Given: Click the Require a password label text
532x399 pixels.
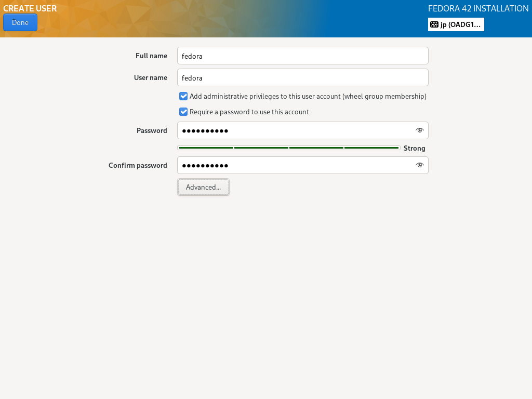Looking at the screenshot, I should tap(249, 112).
